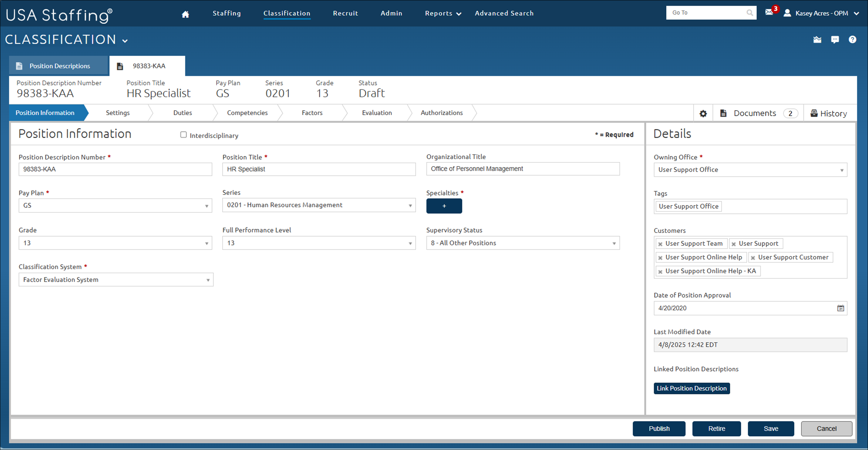
Task: Click the Organizational Title input field
Action: 522,169
